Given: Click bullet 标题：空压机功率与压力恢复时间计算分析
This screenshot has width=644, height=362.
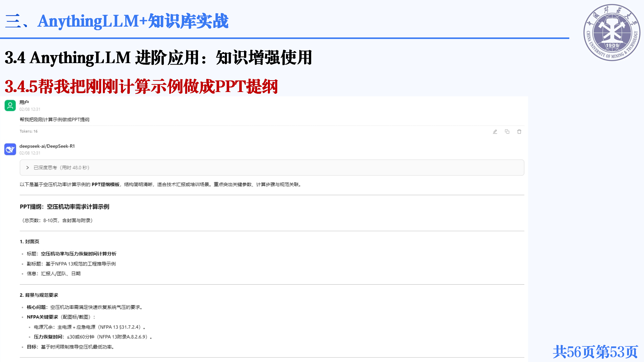Looking at the screenshot, I should point(71,254).
